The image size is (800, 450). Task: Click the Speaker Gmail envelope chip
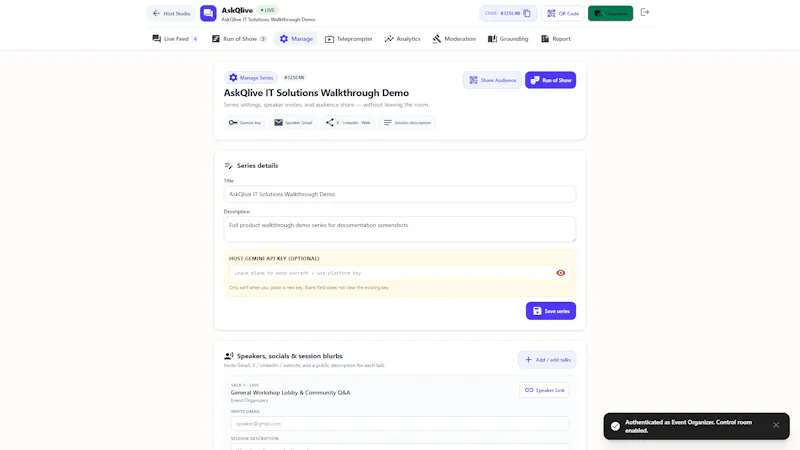(293, 122)
